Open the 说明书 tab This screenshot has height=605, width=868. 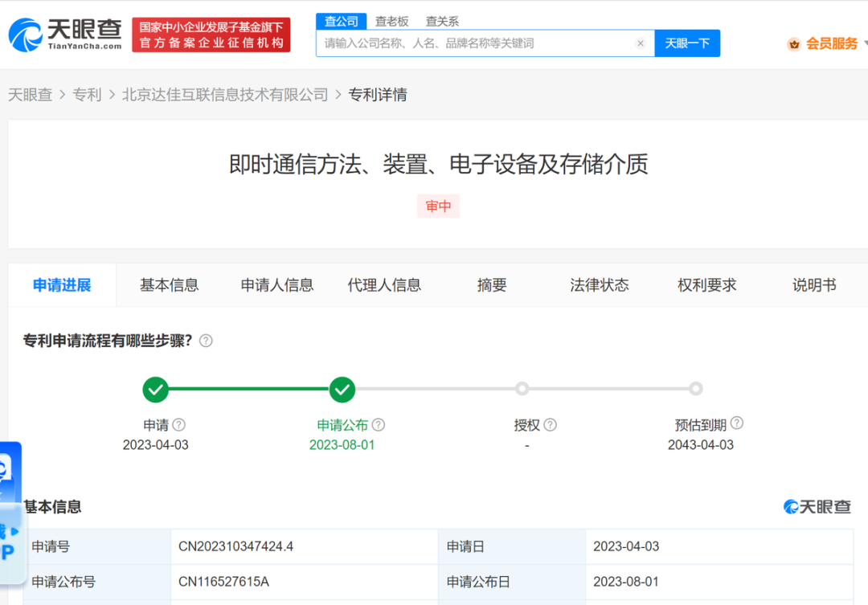pos(814,284)
